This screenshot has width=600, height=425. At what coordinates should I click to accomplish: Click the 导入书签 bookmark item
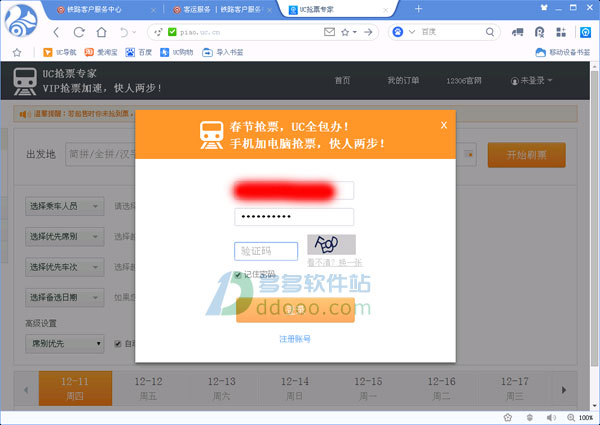click(223, 52)
